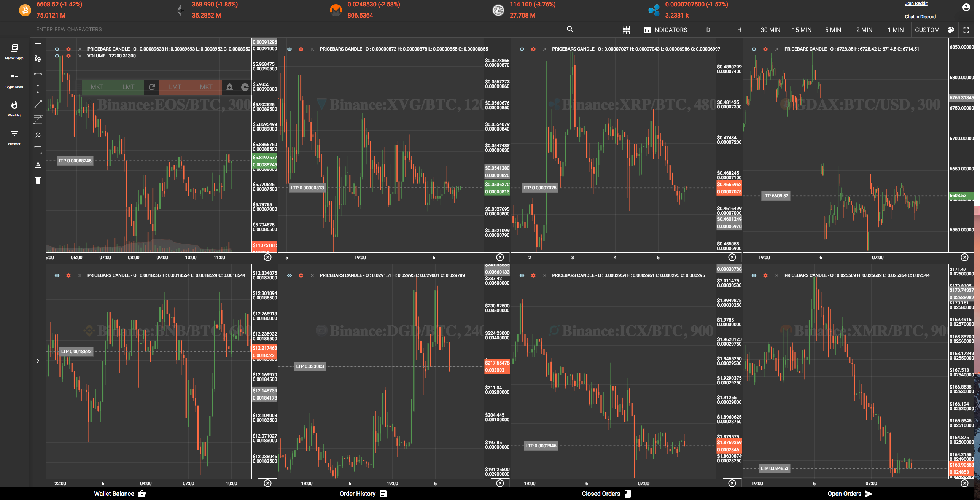Toggle visibility of EOS/BTC volume indicator

[57, 56]
